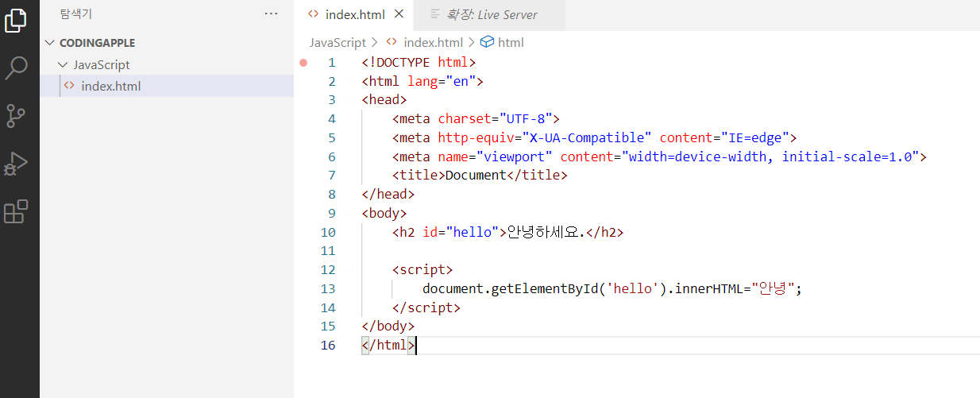Image resolution: width=980 pixels, height=398 pixels.
Task: Click the opening <script> tag on line 12
Action: 422,270
